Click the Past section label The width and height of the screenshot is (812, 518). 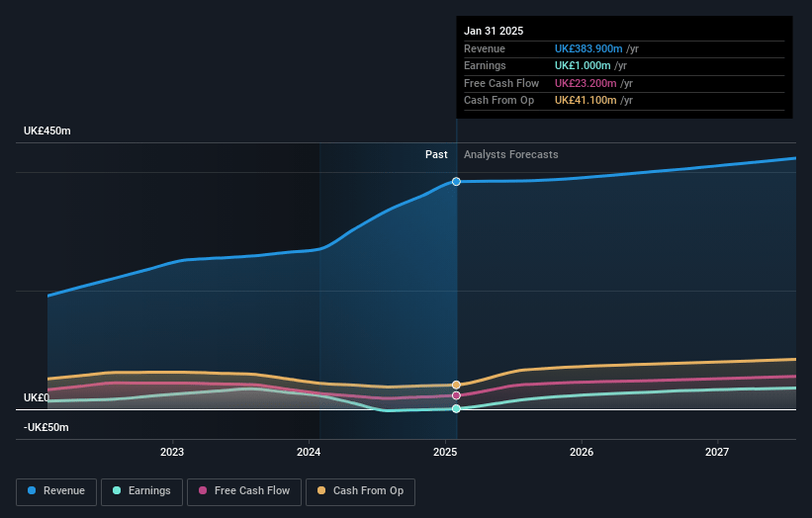pyautogui.click(x=436, y=154)
